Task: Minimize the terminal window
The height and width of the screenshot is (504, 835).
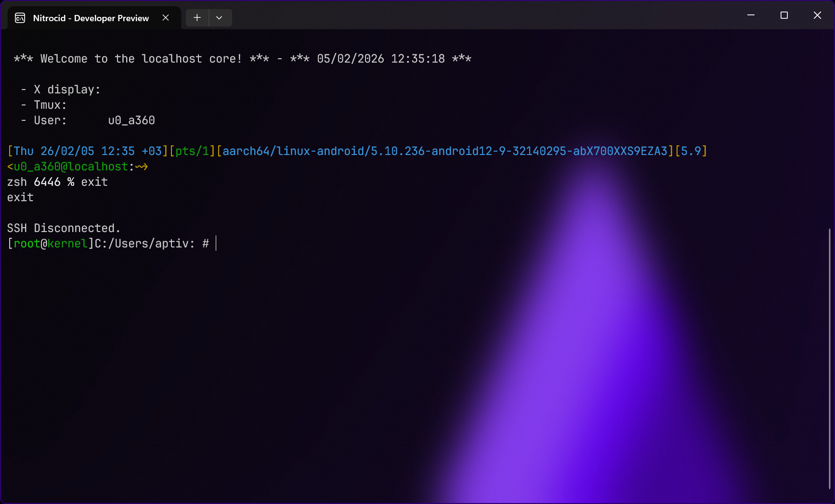Action: click(750, 15)
